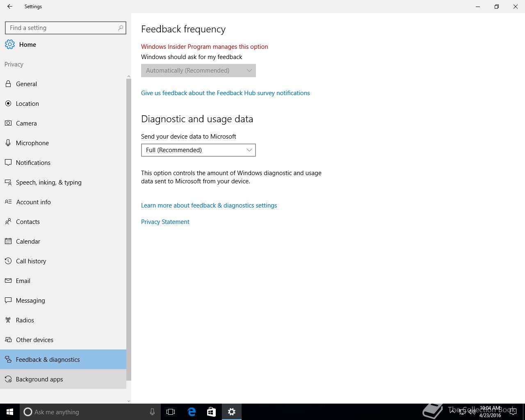Click the Contacts people icon
This screenshot has width=525, height=420.
8,221
